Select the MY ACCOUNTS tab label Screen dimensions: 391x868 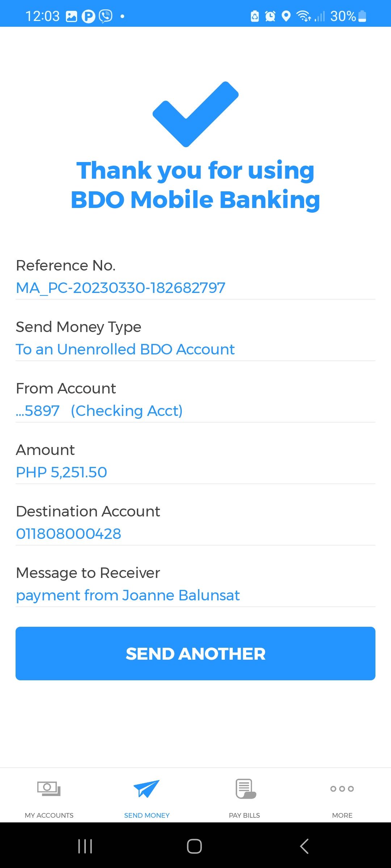[49, 815]
